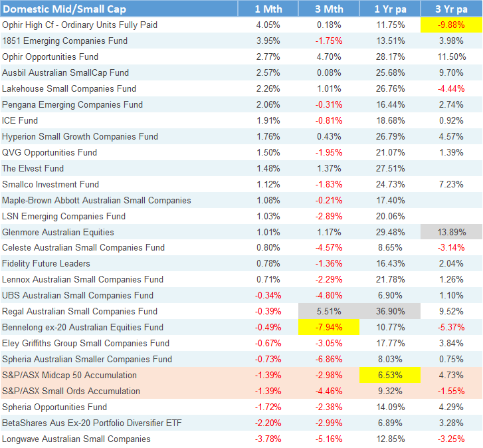Click the grey highlighted 36.90% cell

[390, 311]
